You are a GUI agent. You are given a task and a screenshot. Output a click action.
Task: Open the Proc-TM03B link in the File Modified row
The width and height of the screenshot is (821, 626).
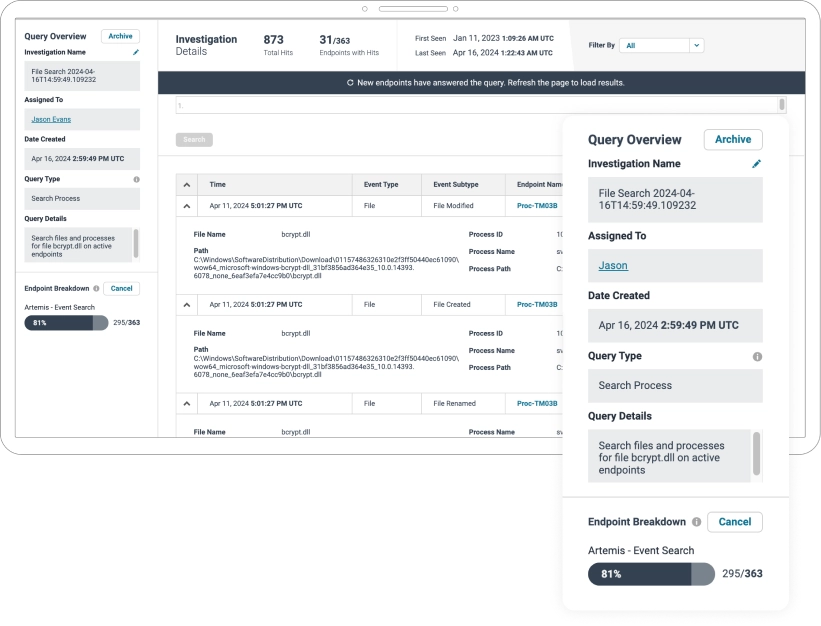tap(537, 205)
